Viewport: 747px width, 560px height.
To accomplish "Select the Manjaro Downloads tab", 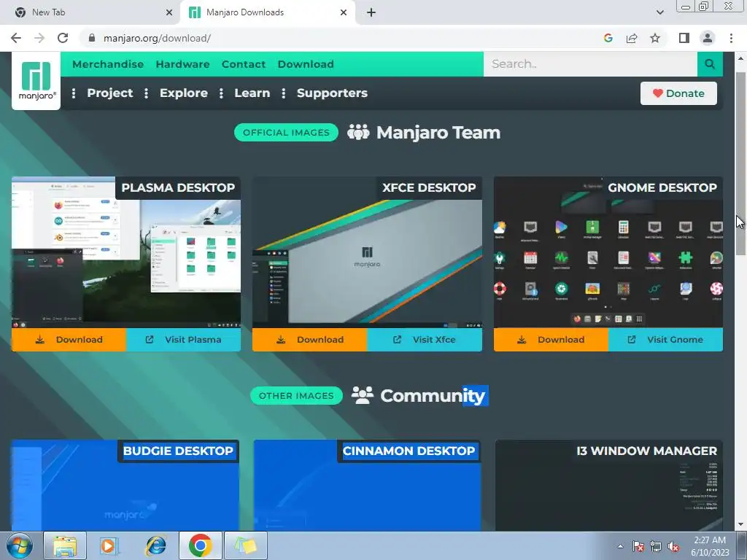I will [x=267, y=12].
